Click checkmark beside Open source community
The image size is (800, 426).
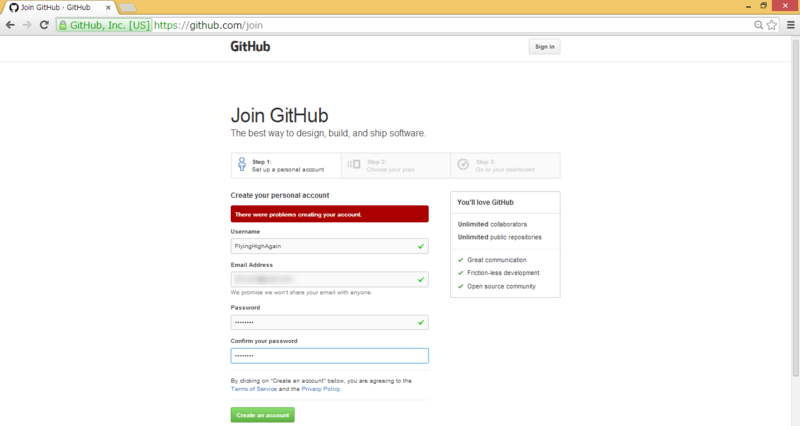[x=461, y=286]
